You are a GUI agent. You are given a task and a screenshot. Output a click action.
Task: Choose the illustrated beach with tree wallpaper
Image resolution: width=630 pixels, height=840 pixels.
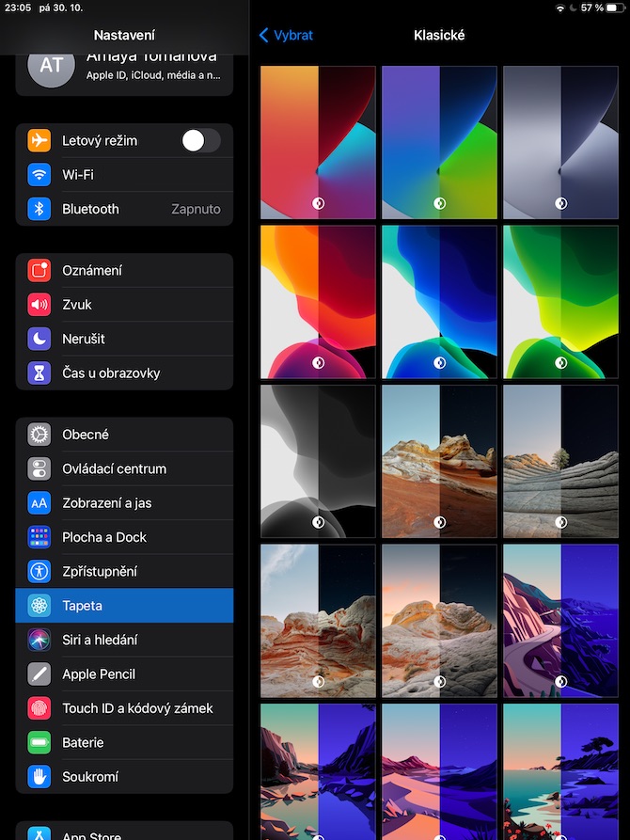click(561, 772)
